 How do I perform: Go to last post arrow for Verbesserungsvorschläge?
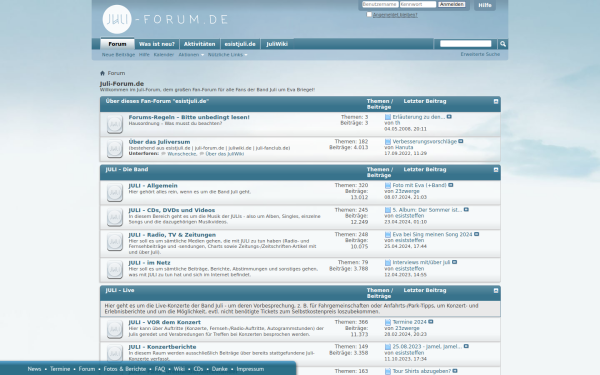pos(461,141)
